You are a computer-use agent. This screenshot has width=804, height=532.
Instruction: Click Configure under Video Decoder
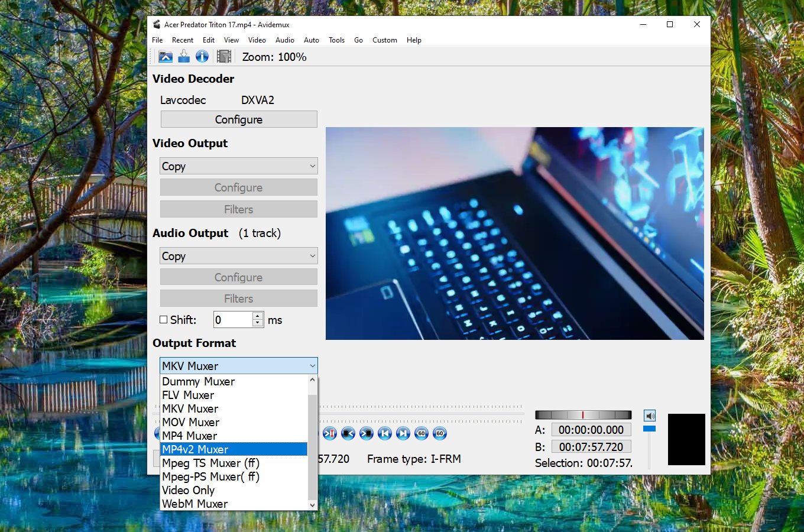[x=239, y=119]
